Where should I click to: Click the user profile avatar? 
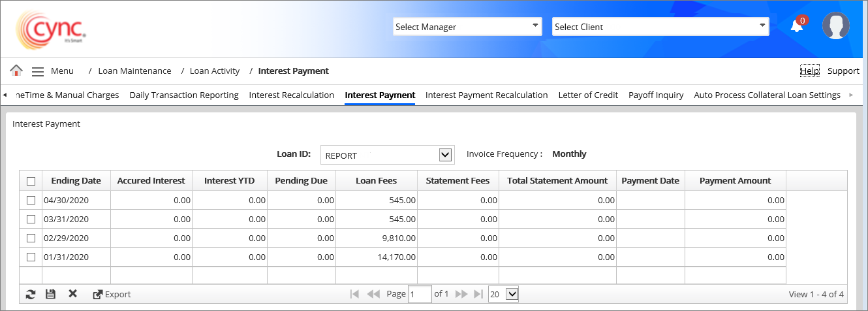(x=835, y=26)
